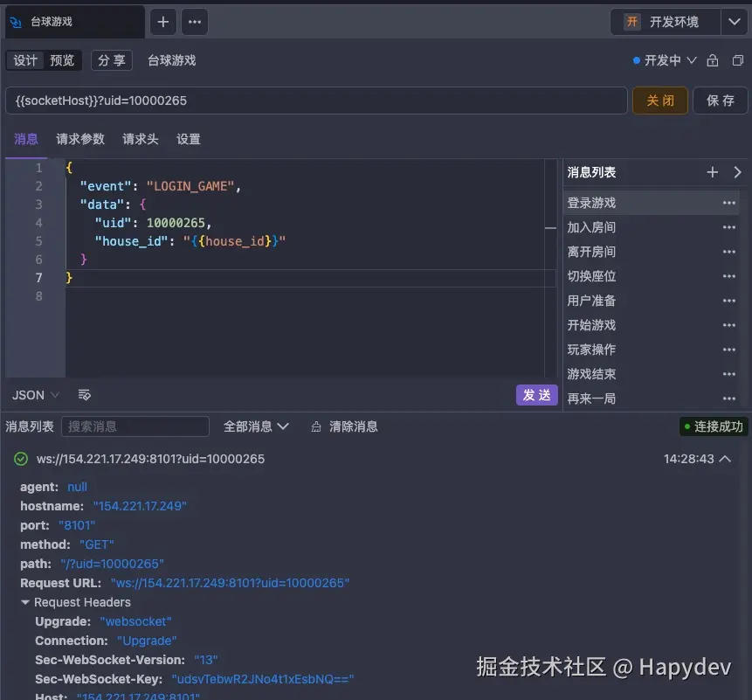The width and height of the screenshot is (752, 700).
Task: Open a new tab with plus button
Action: 163,22
